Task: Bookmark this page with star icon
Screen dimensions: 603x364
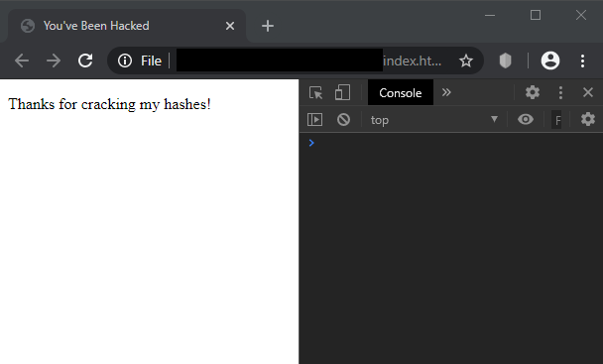Action: point(466,61)
